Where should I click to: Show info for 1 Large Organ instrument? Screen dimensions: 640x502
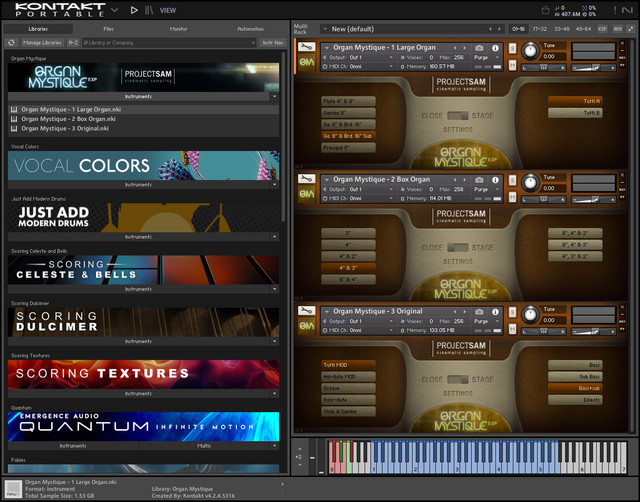point(495,48)
